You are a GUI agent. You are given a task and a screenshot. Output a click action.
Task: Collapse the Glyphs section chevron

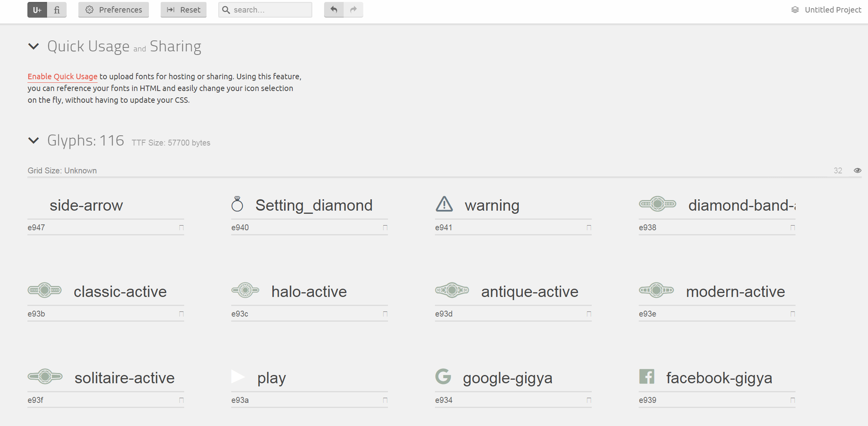(x=34, y=140)
